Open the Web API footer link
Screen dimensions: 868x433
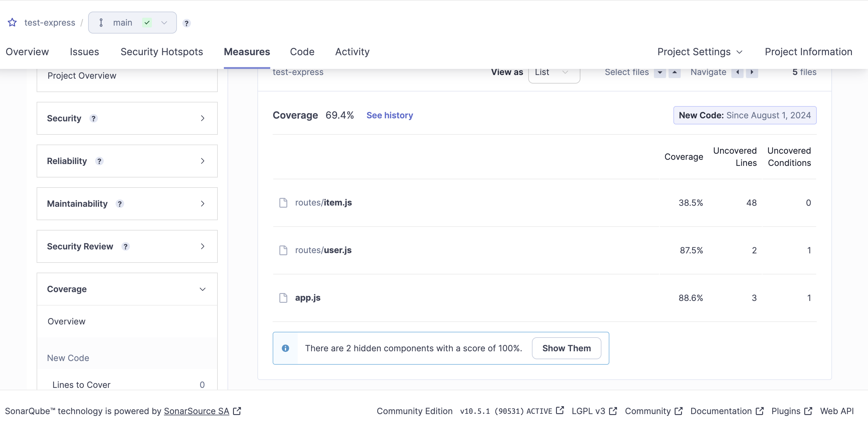(x=837, y=411)
